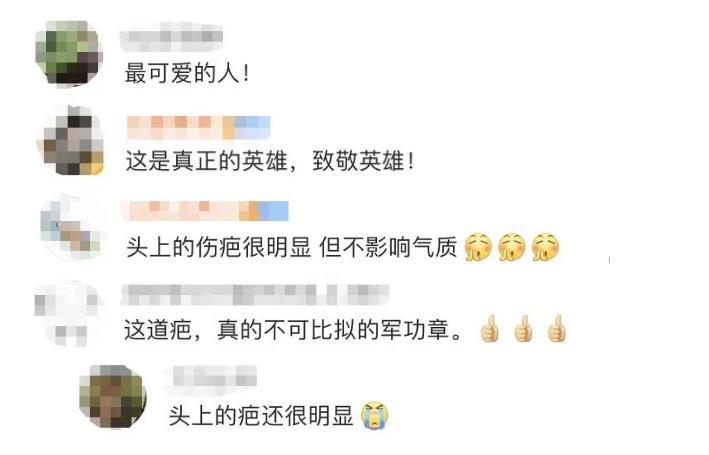Open the reply avatar beside "头上的疤还很明显"

pyautogui.click(x=112, y=397)
